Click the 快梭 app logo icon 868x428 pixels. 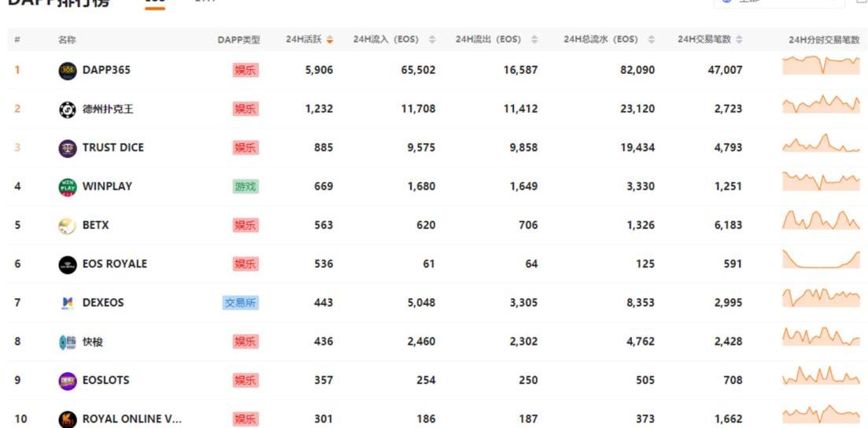tap(68, 342)
